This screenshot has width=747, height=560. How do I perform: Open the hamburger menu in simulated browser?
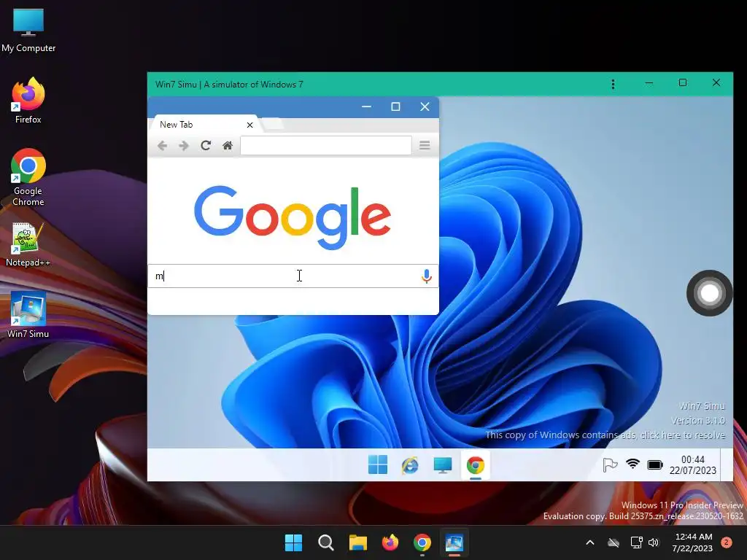tap(425, 145)
